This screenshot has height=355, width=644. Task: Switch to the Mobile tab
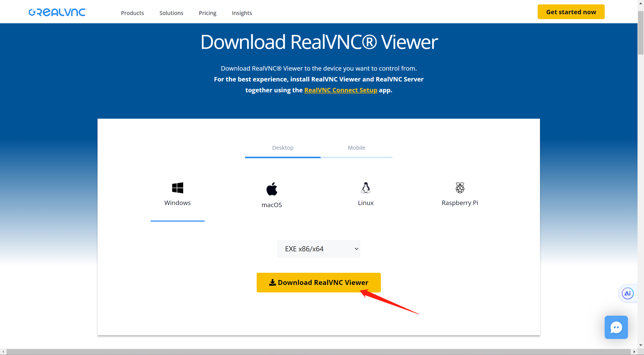pyautogui.click(x=356, y=148)
